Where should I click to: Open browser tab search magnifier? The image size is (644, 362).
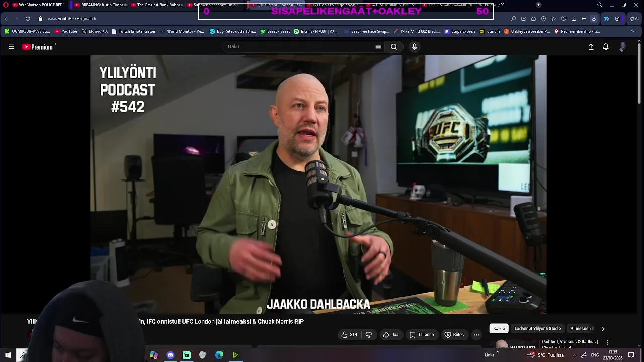point(599,5)
